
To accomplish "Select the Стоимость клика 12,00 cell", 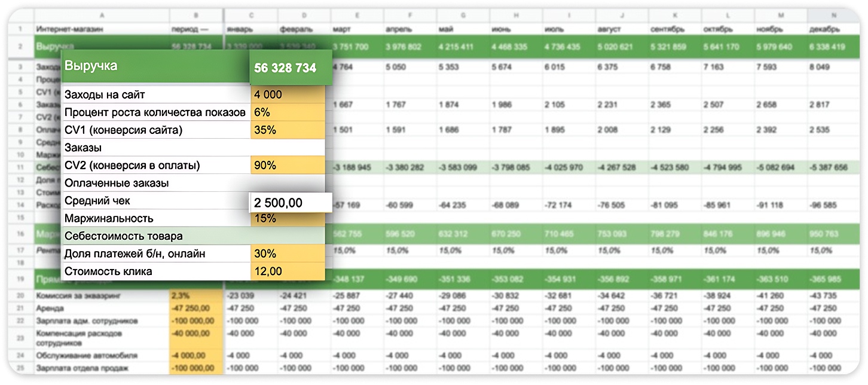I will (x=287, y=271).
